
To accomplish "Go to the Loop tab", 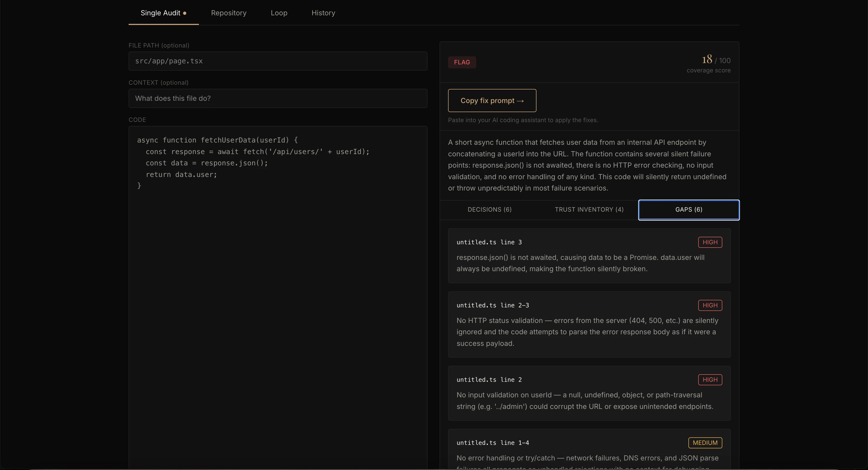I will pyautogui.click(x=279, y=13).
